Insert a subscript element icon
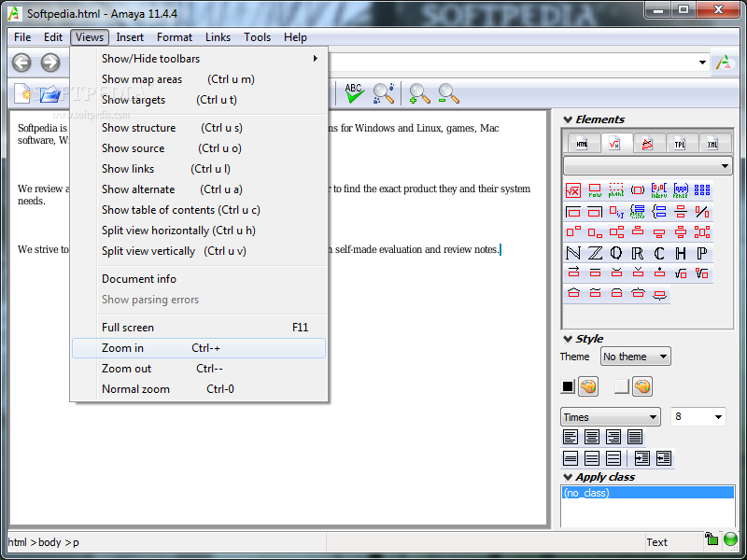This screenshot has width=747, height=560. (x=595, y=232)
